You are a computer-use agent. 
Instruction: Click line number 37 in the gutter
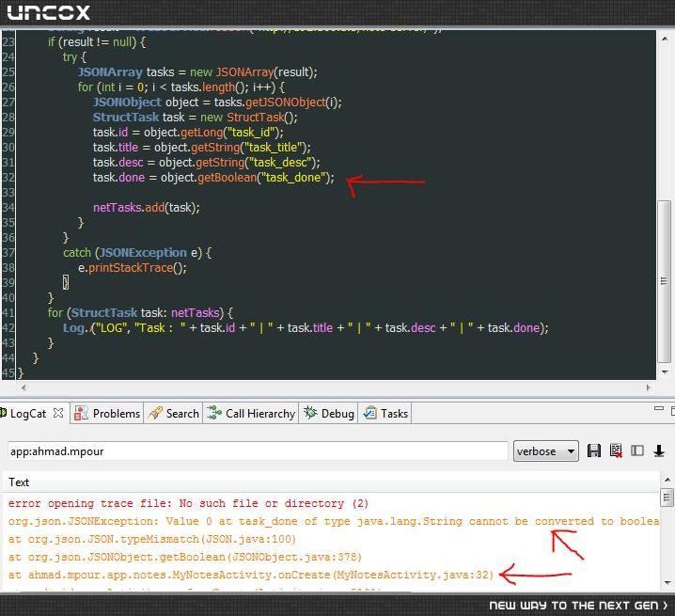point(8,253)
